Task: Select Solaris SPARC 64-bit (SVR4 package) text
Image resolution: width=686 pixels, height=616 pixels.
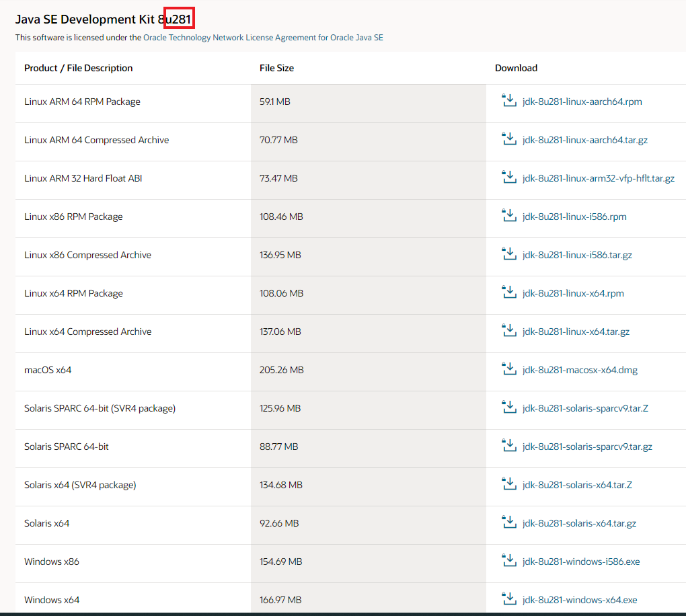Action: click(x=100, y=408)
